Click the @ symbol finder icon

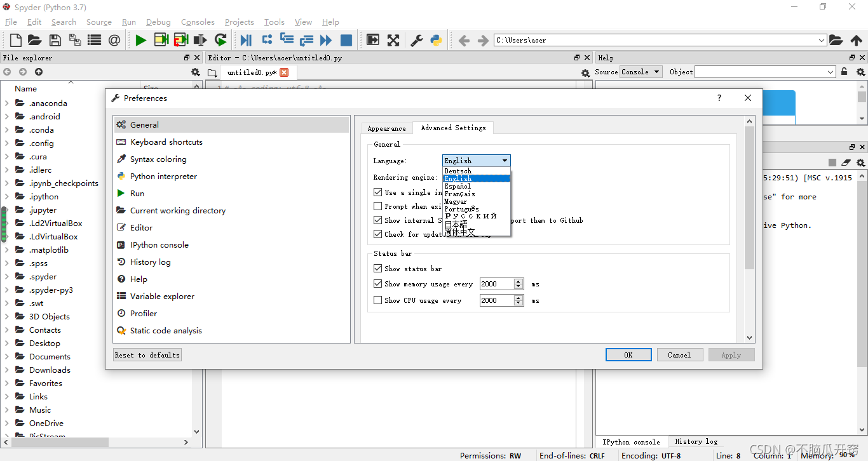point(114,40)
